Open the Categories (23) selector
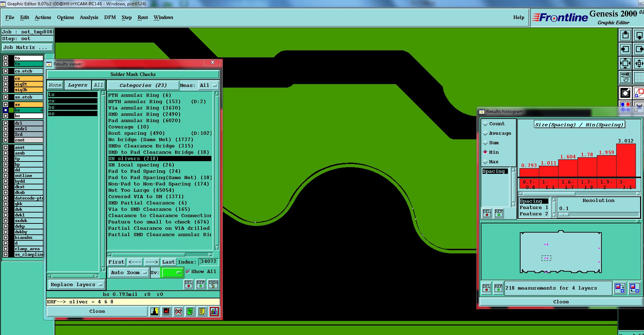The image size is (644, 335). (142, 85)
